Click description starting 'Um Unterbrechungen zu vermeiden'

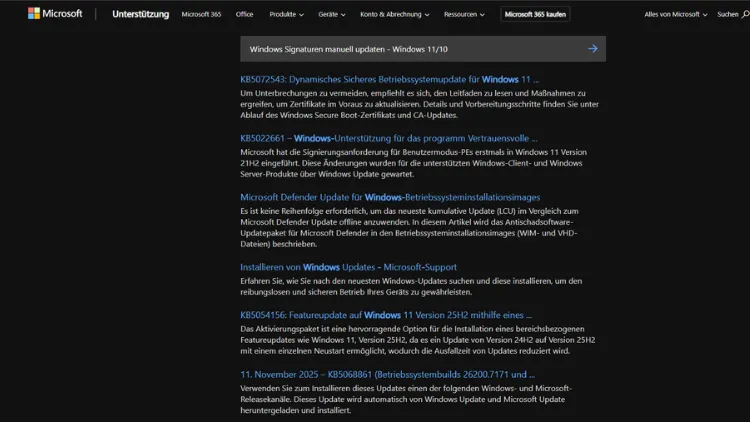pyautogui.click(x=419, y=104)
